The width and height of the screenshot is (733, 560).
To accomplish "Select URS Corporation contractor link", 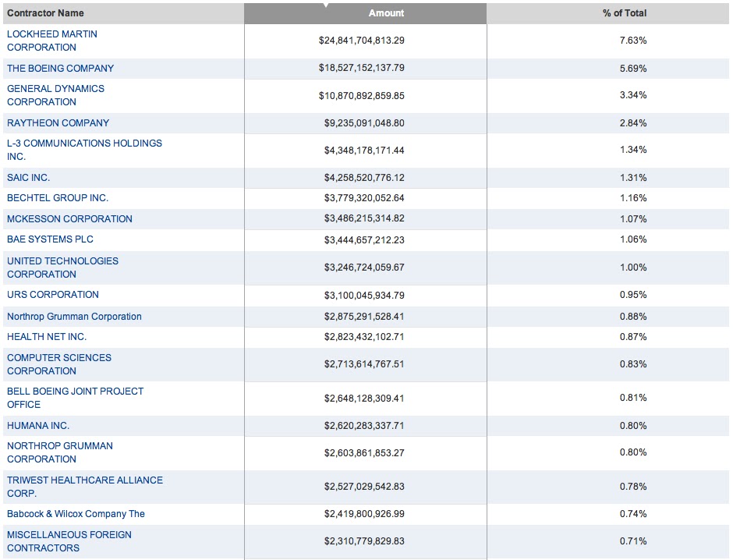I will [x=53, y=295].
